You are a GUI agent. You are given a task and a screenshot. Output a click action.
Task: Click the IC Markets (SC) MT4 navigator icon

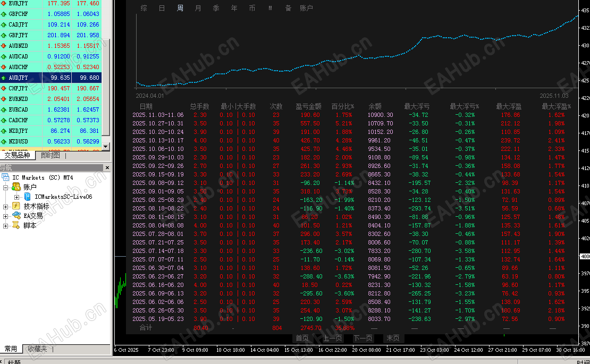coord(5,177)
